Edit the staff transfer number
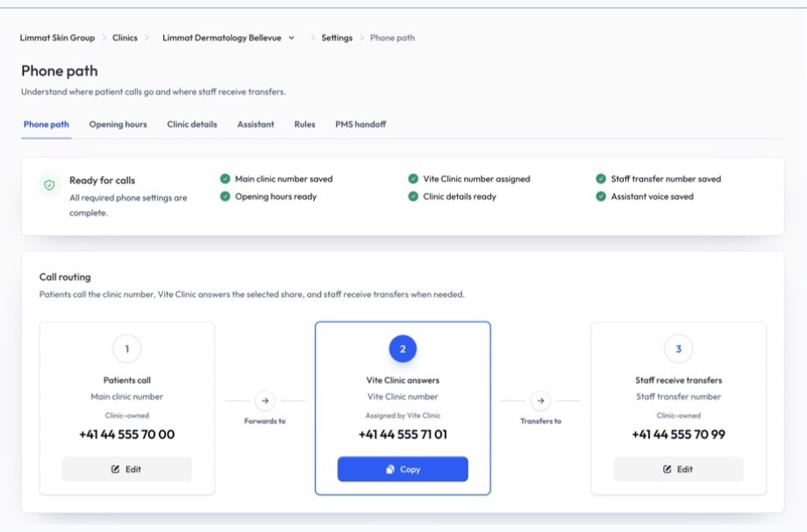 678,469
